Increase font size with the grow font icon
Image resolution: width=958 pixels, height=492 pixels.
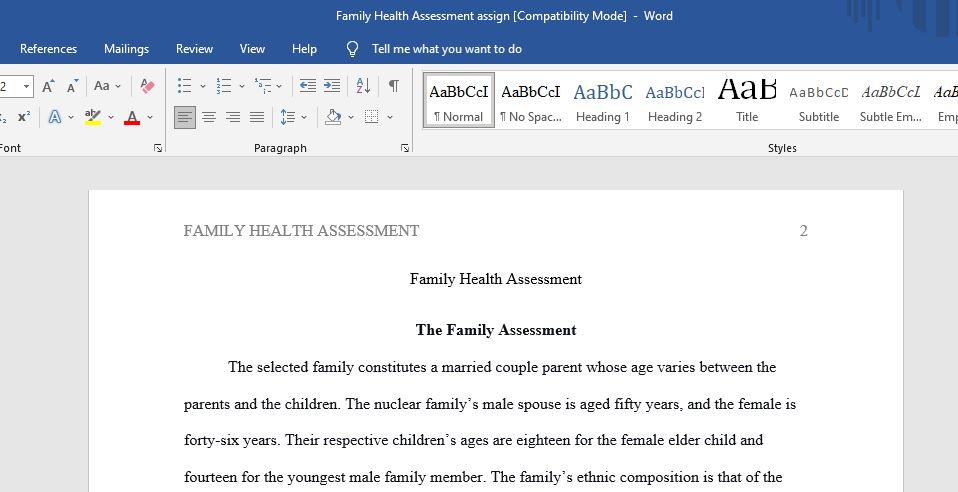tap(48, 86)
